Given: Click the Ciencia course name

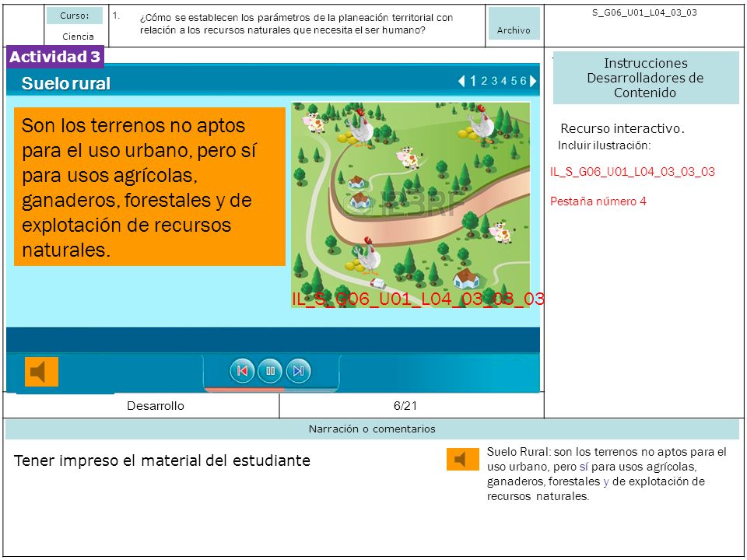Looking at the screenshot, I should click(78, 37).
